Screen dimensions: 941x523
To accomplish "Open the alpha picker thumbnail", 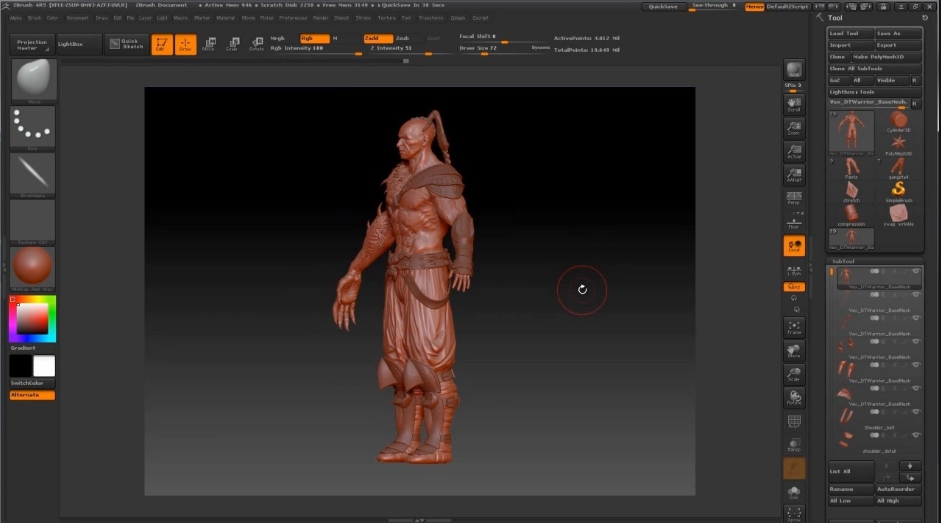I will (x=33, y=173).
